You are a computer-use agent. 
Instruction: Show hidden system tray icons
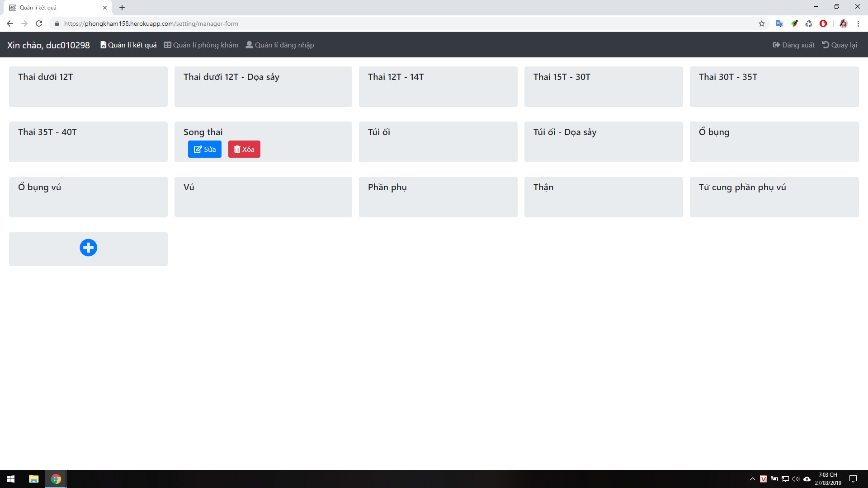pos(753,479)
